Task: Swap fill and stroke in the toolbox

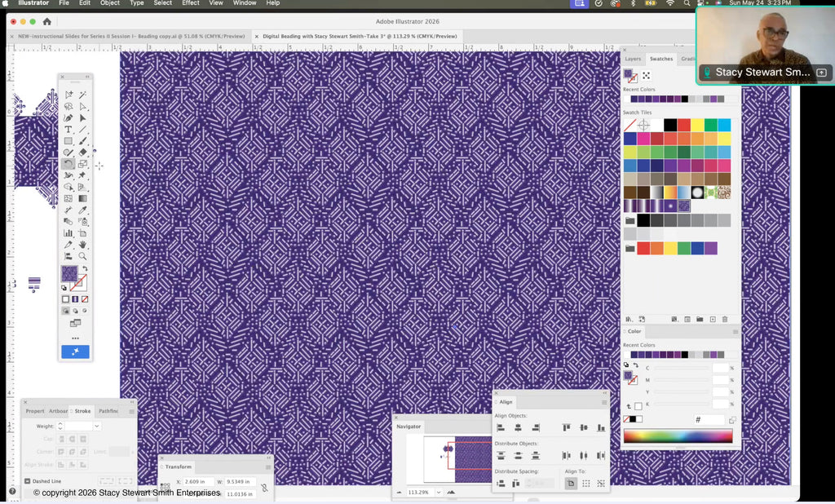Action: click(x=85, y=268)
